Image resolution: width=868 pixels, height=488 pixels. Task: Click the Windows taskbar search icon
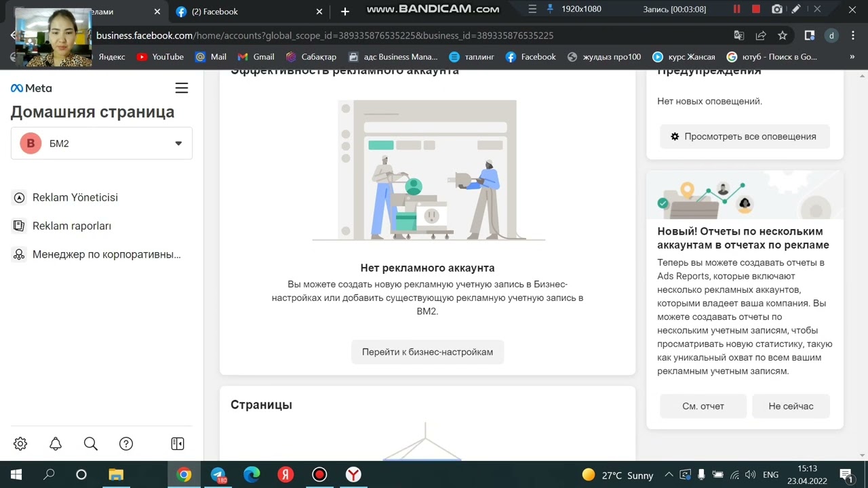(49, 474)
